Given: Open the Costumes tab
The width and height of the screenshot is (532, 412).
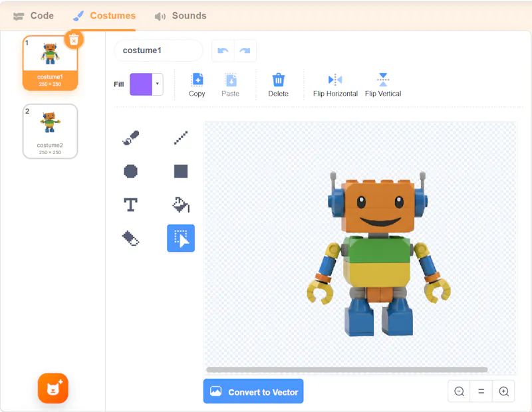Looking at the screenshot, I should [104, 15].
